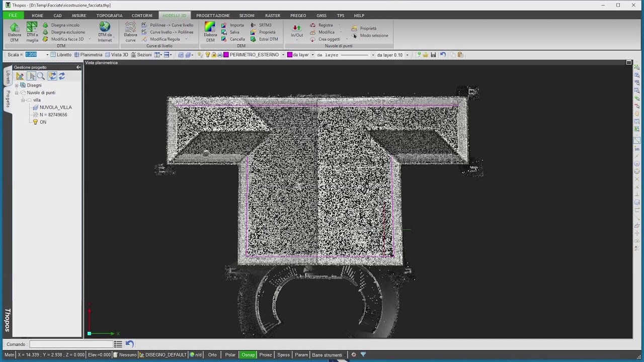Click the layer lock icon
The image size is (644, 362).
(214, 55)
